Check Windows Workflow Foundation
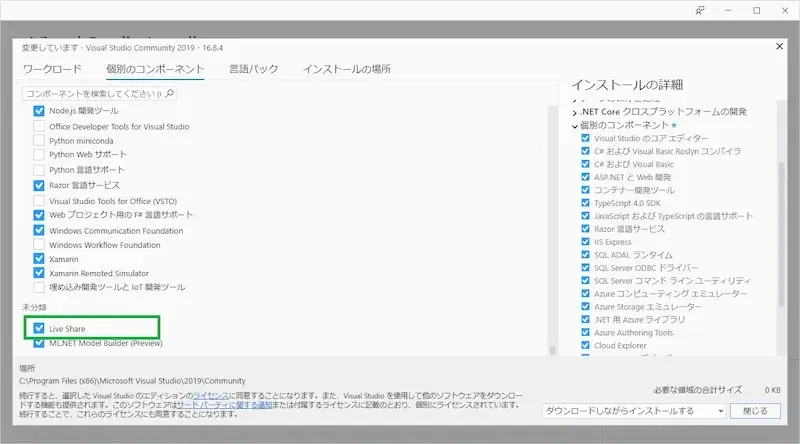The width and height of the screenshot is (800, 444). click(39, 244)
